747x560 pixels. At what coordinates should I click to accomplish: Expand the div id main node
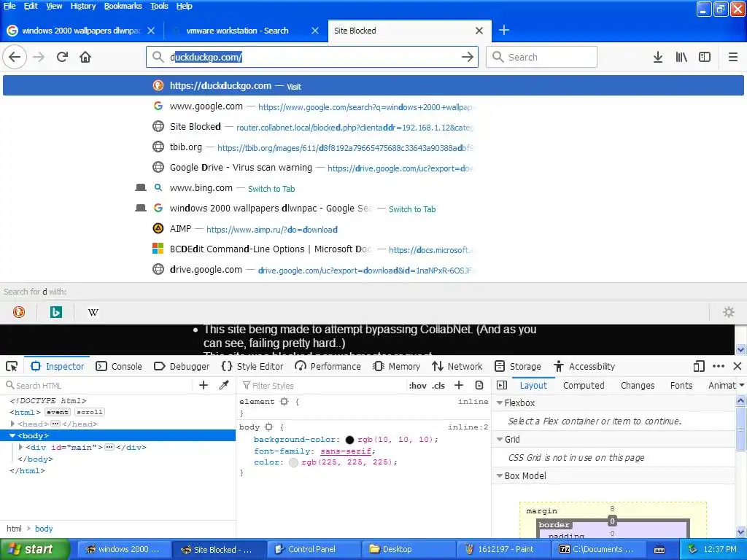point(20,447)
